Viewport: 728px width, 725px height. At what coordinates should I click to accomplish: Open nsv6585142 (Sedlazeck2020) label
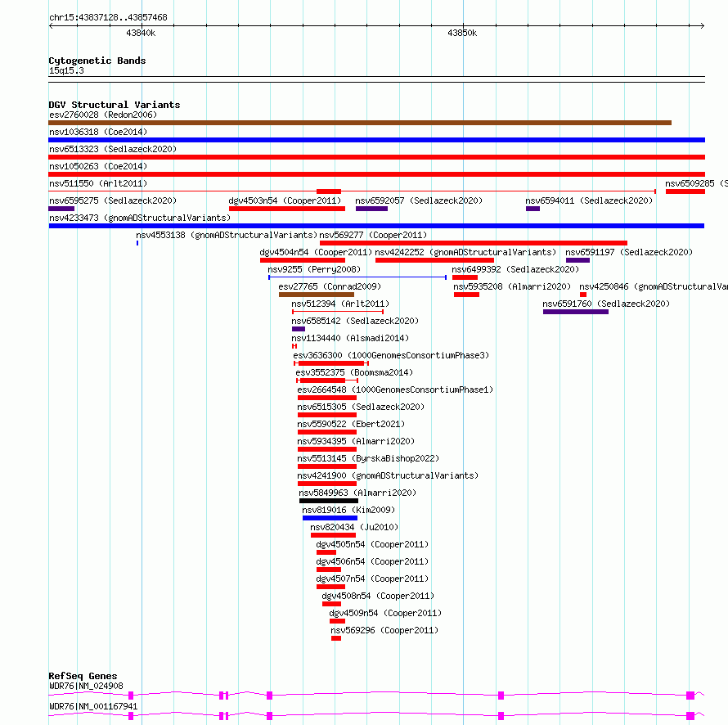tap(355, 321)
